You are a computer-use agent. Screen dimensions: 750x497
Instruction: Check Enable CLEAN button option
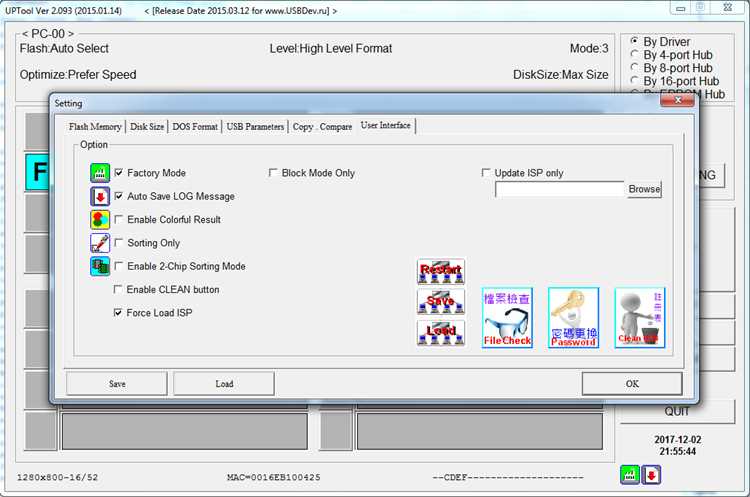118,289
